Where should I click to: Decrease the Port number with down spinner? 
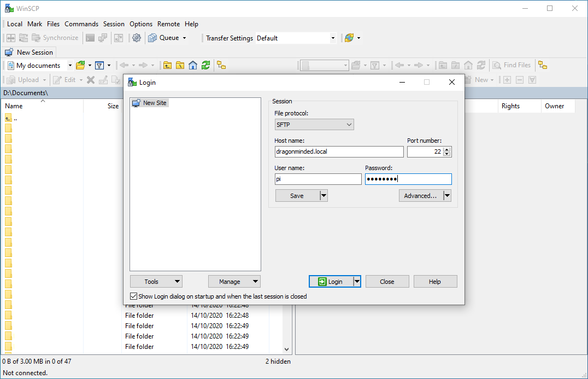point(446,154)
